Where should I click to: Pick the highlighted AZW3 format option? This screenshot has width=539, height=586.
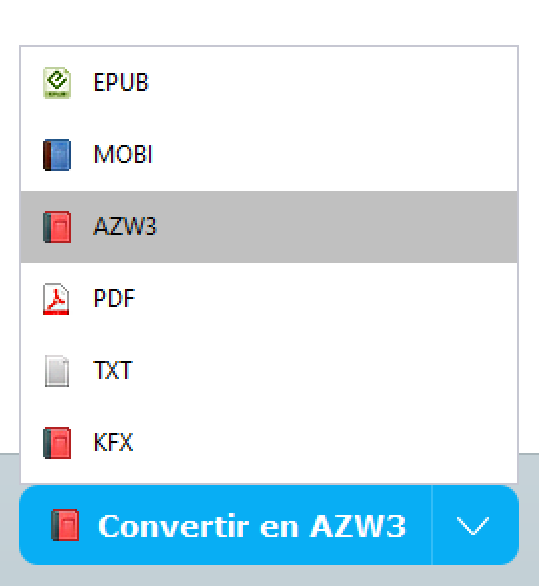(x=269, y=227)
